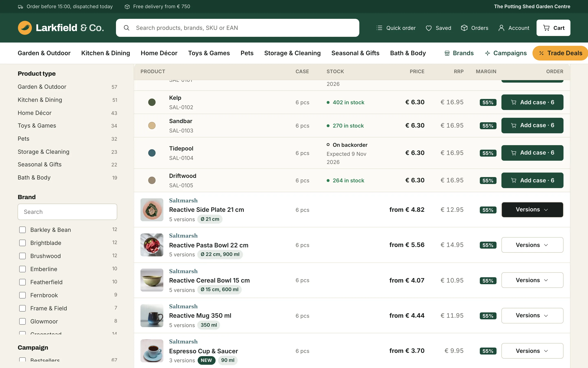Show Versions for Reactive Mug 350 ml
The height and width of the screenshot is (368, 588).
tap(532, 315)
